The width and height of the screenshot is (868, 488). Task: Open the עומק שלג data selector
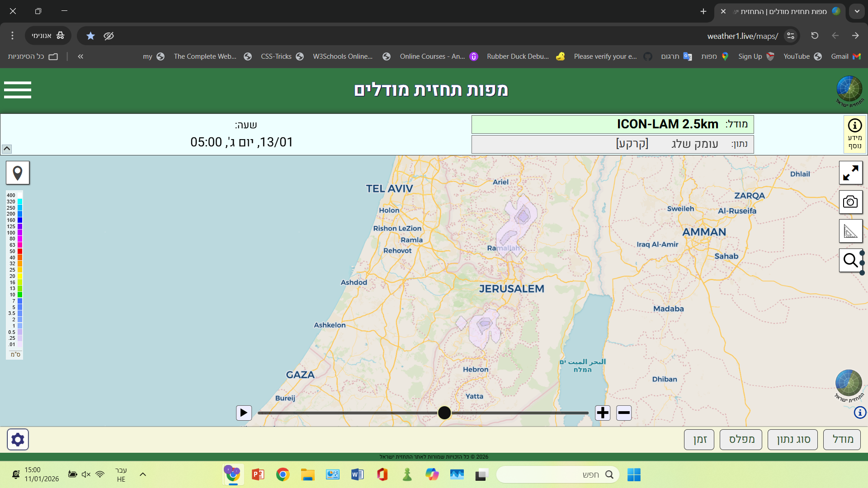tap(612, 144)
